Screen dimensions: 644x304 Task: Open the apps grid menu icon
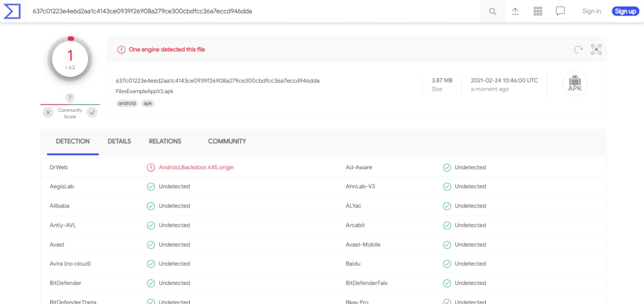[538, 11]
